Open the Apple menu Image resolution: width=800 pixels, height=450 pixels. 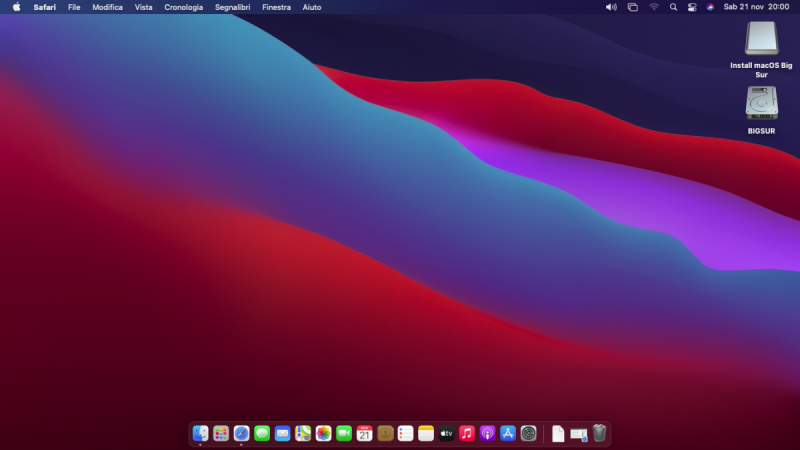click(16, 7)
